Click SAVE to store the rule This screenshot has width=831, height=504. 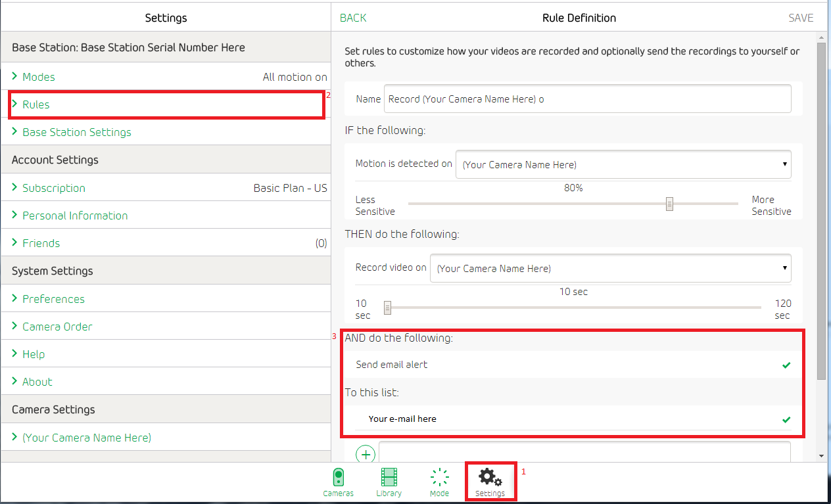pyautogui.click(x=801, y=18)
